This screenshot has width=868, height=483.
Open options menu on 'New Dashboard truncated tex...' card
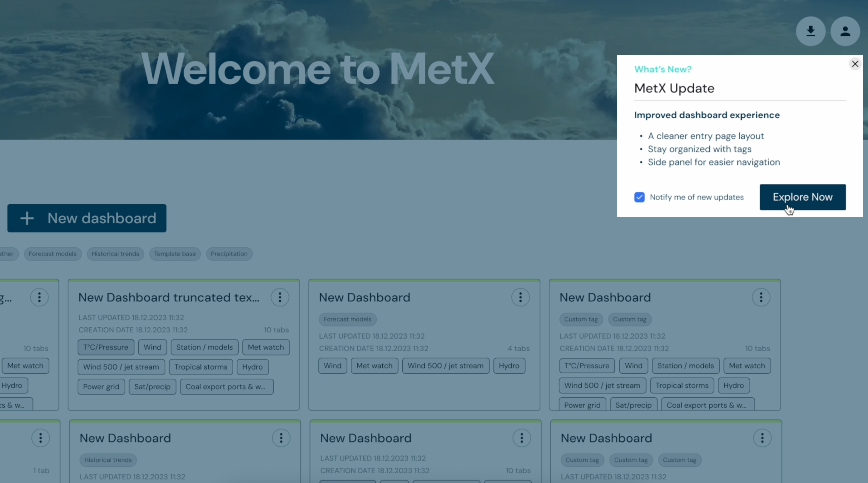tap(280, 297)
